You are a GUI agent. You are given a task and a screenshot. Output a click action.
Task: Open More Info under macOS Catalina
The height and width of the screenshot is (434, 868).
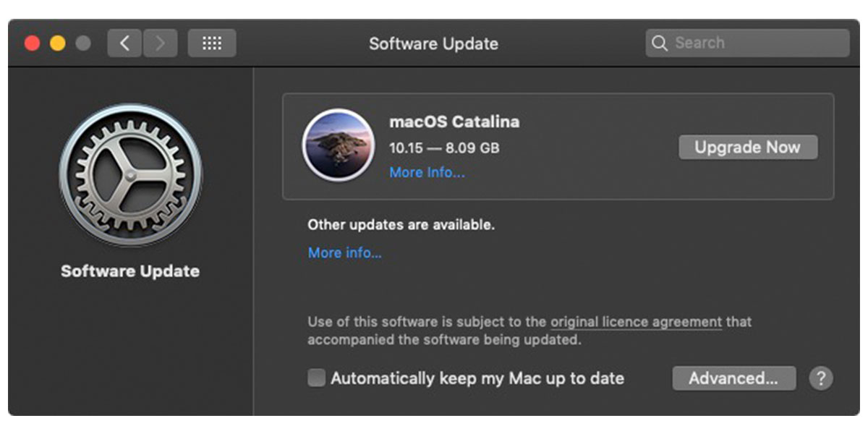tap(427, 172)
